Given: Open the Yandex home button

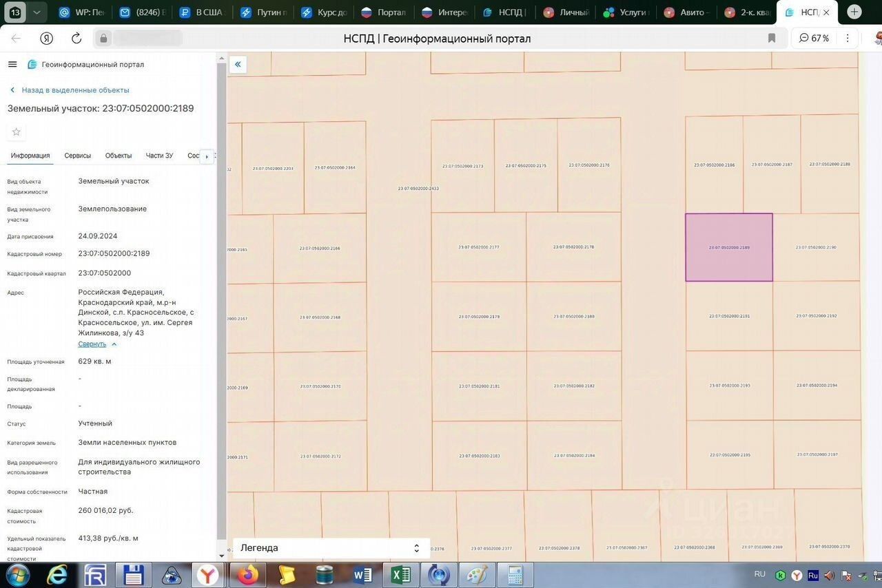Looking at the screenshot, I should 46,39.
